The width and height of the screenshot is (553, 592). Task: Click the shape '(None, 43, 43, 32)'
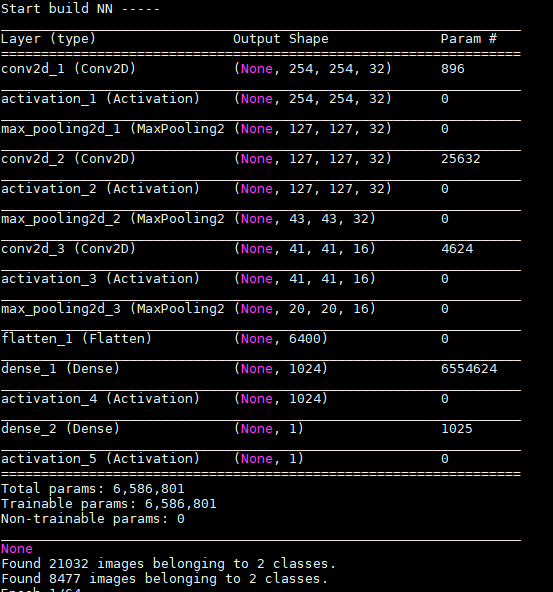click(x=305, y=219)
